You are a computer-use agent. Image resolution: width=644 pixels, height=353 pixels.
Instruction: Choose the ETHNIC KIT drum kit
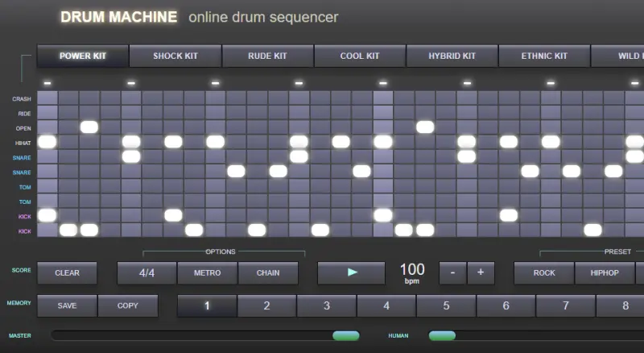[x=544, y=56]
